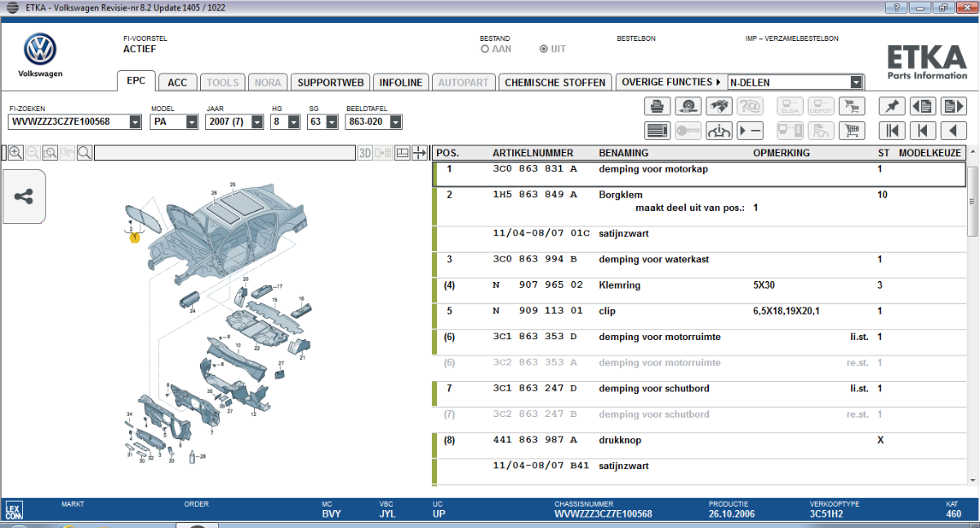Screen dimensions: 980x528
Task: Click the zoom region magnifier icon
Action: [x=50, y=153]
